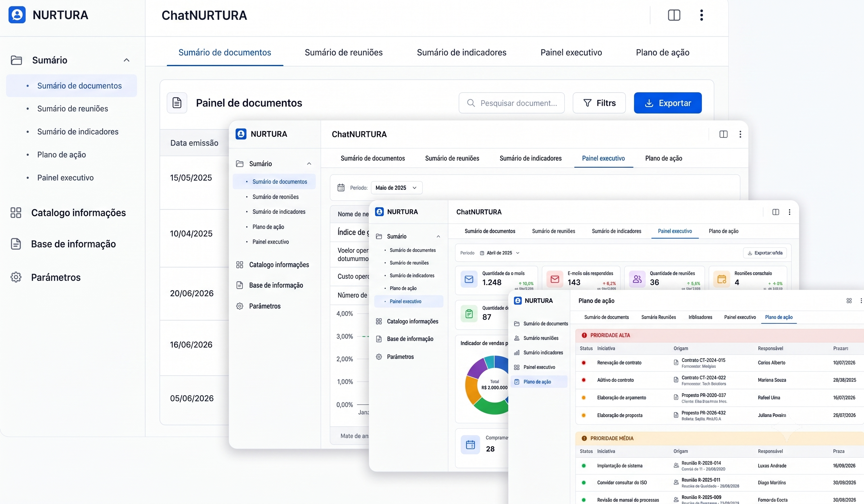The height and width of the screenshot is (504, 864).
Task: Click the Parâmetros gear icon in back sidebar
Action: [x=16, y=277]
